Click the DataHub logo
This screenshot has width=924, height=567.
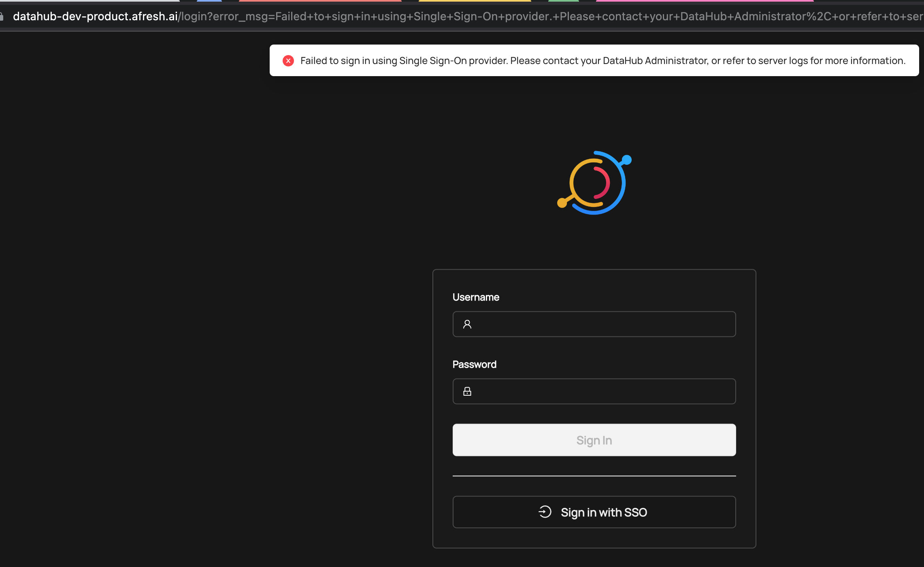tap(594, 181)
